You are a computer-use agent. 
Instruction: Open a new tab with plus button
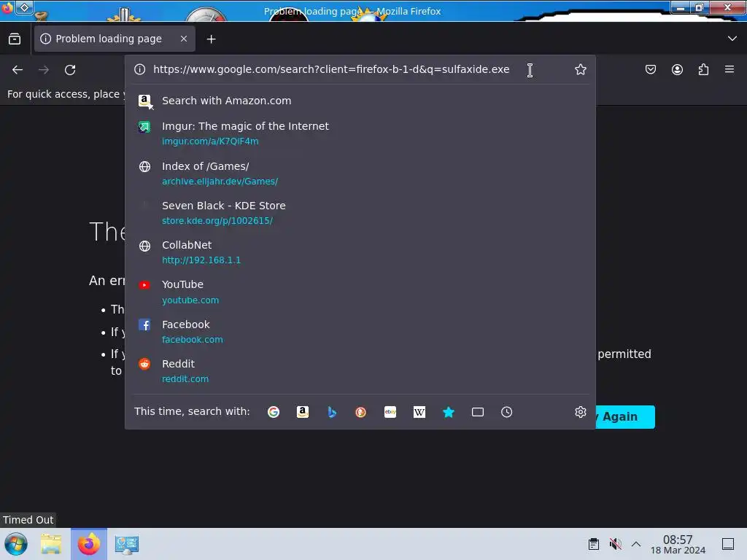pyautogui.click(x=211, y=39)
